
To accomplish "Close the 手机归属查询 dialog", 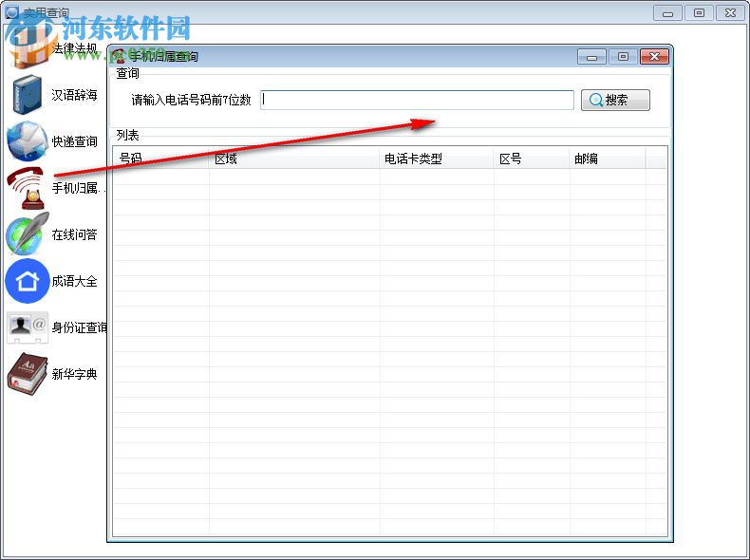I will click(654, 56).
